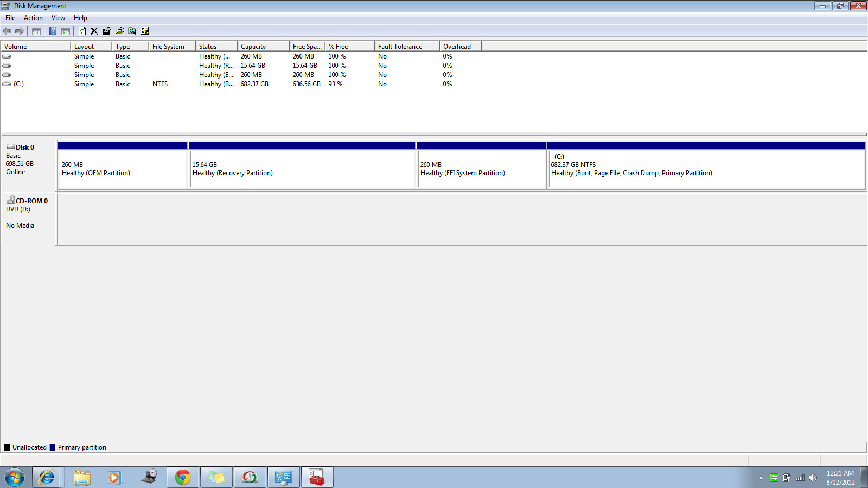Click the Show desktop button on the taskbar edge
Image resolution: width=868 pixels, height=488 pixels.
pyautogui.click(x=864, y=478)
